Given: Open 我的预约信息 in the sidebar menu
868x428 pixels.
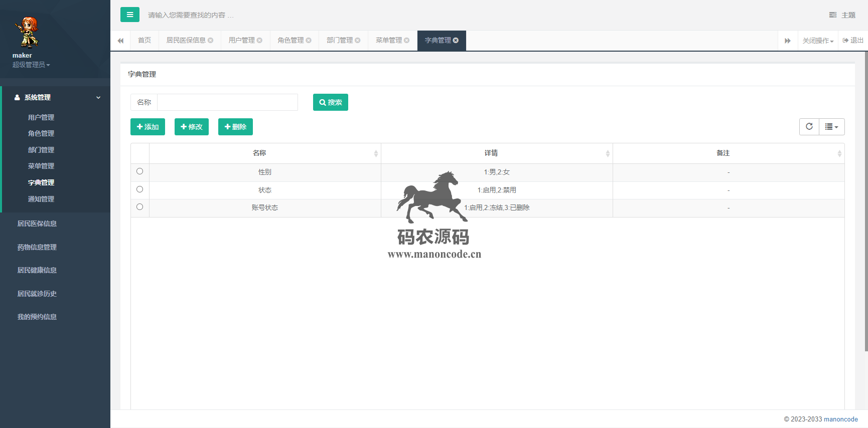Looking at the screenshot, I should tap(37, 317).
